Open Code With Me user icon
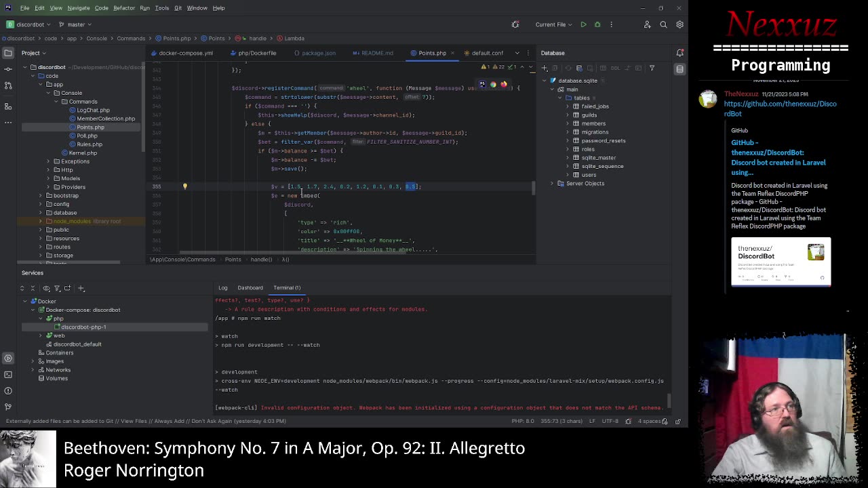 (647, 24)
